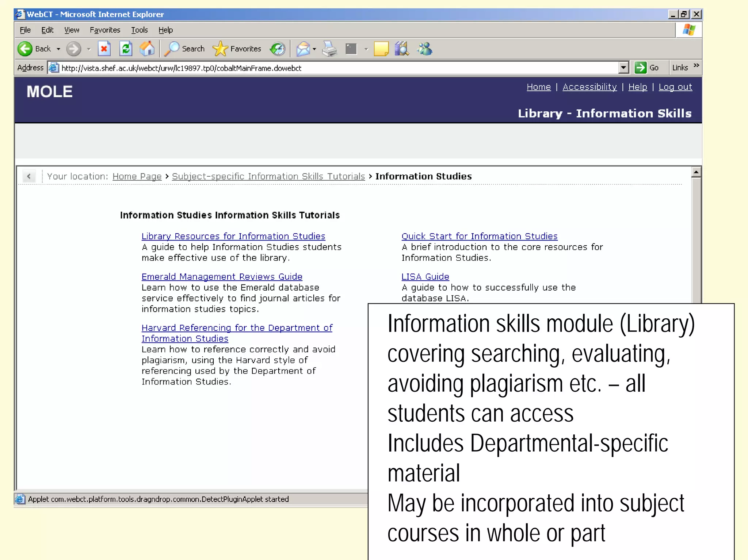Click the status bar page icon

pyautogui.click(x=20, y=499)
